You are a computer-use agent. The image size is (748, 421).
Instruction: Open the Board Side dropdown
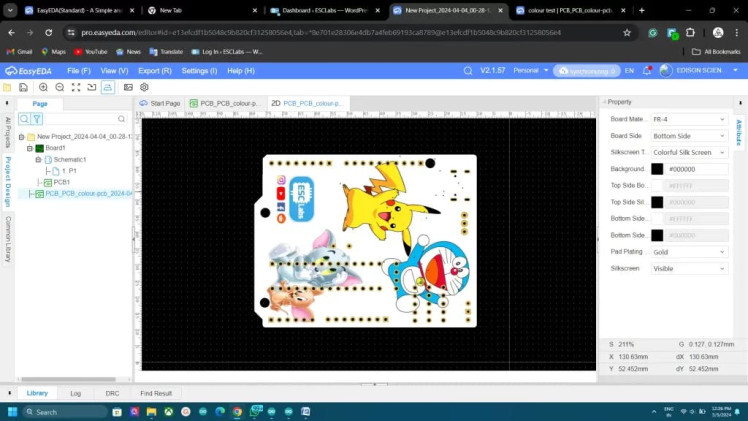(689, 135)
